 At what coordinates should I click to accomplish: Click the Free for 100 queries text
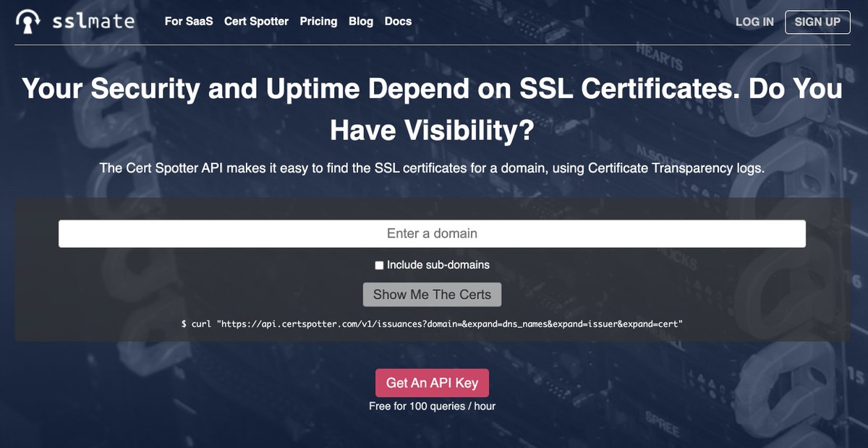coord(432,406)
